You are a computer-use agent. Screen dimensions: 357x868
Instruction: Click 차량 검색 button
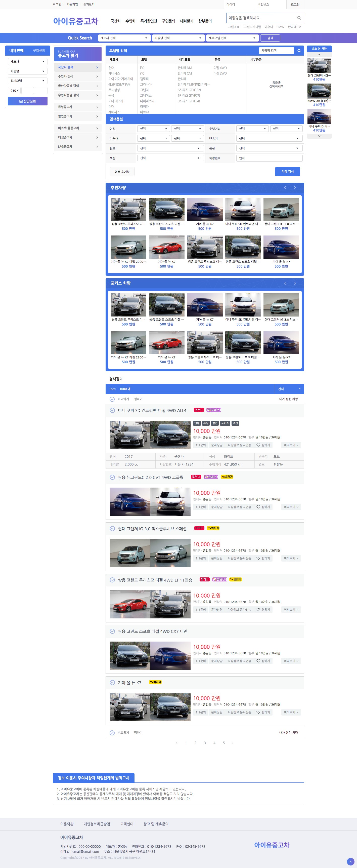287,172
